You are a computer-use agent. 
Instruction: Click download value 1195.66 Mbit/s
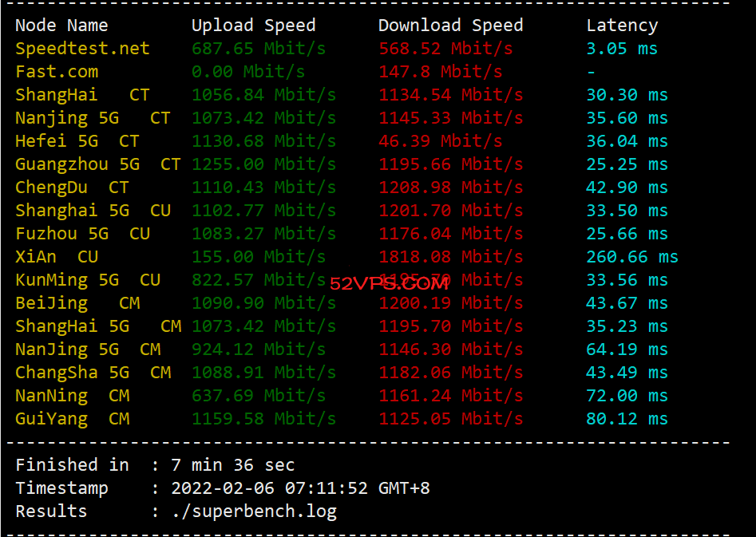[451, 164]
